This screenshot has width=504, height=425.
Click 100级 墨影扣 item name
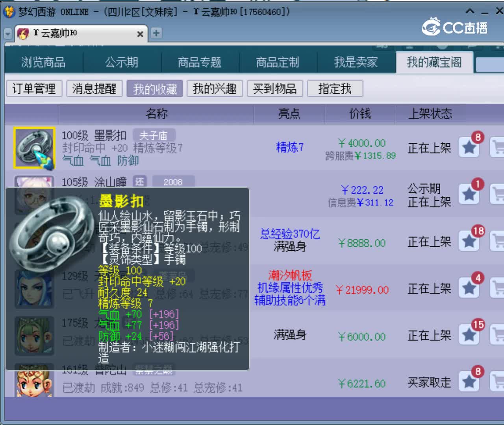pyautogui.click(x=94, y=136)
